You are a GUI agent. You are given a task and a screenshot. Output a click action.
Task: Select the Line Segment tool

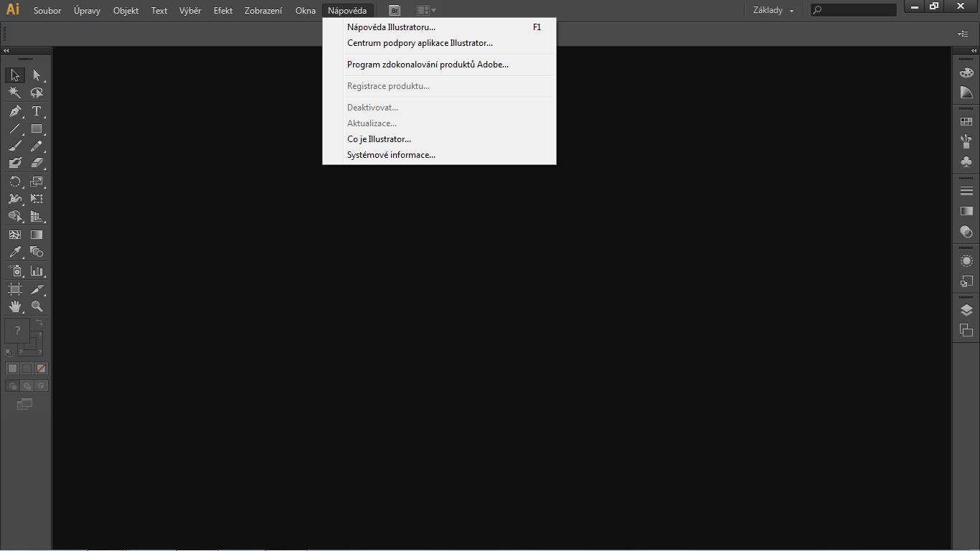coord(15,129)
